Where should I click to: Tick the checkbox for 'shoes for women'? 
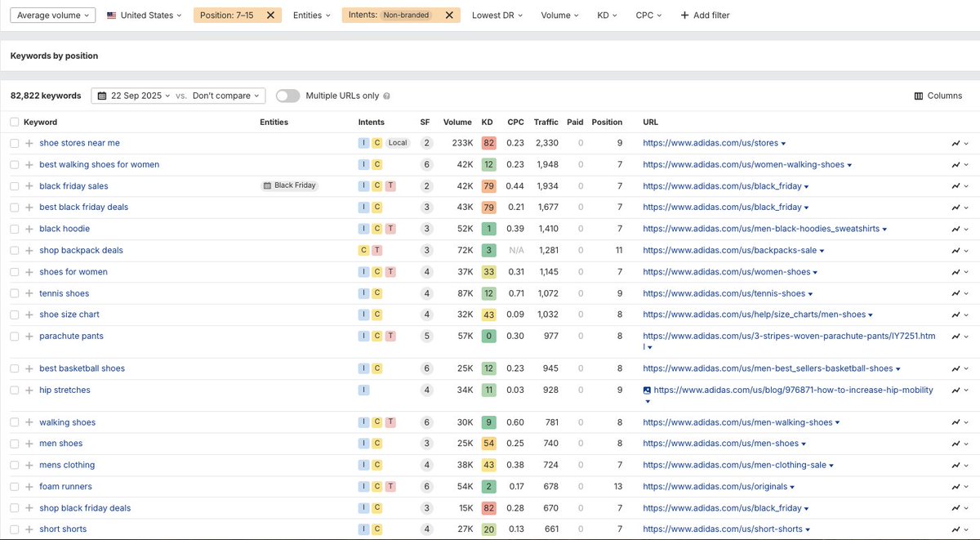(14, 272)
